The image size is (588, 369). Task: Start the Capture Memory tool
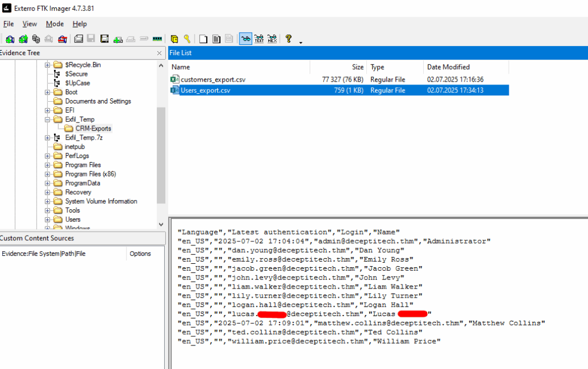[x=157, y=39]
